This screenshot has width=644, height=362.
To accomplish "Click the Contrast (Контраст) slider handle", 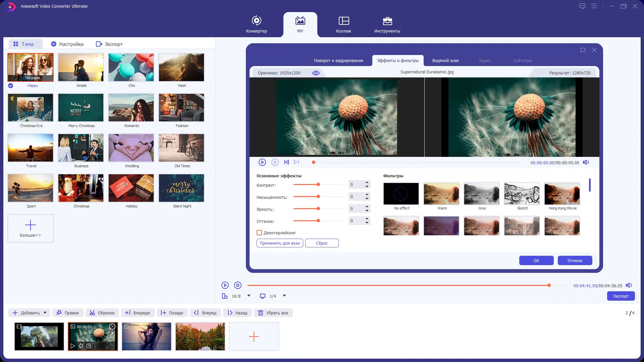I will pos(318,185).
